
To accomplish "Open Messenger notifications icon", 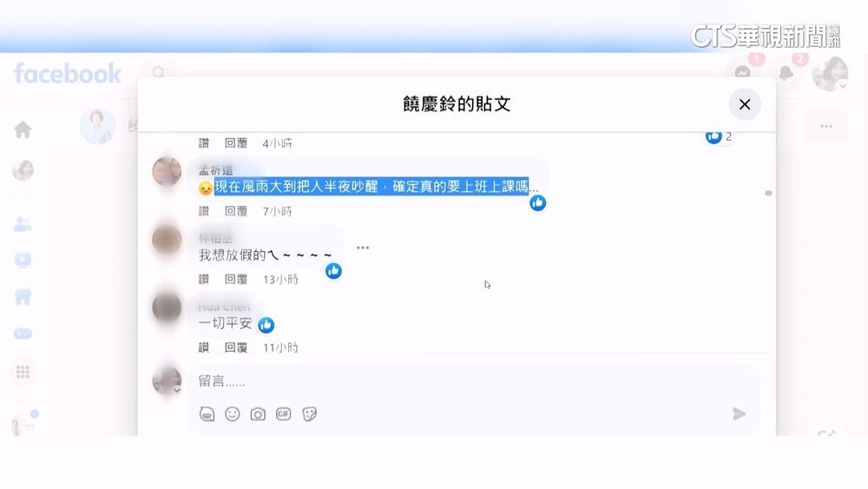I will tap(742, 73).
